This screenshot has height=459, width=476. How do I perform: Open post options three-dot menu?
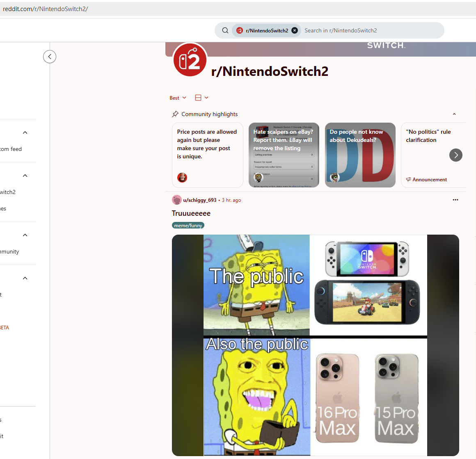455,200
